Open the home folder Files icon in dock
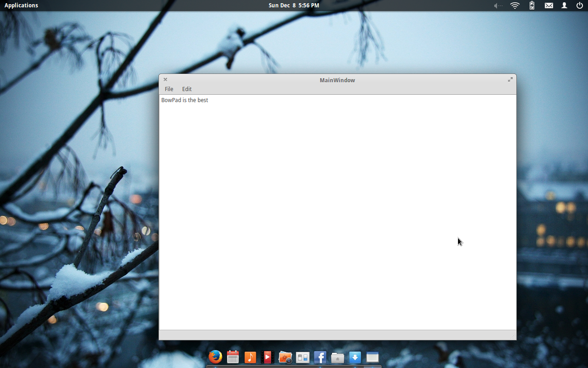This screenshot has width=588, height=368. click(x=338, y=357)
